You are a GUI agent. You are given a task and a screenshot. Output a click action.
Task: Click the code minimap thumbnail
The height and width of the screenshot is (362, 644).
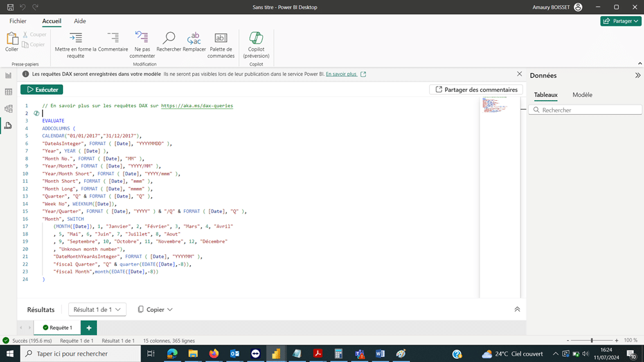(x=495, y=105)
